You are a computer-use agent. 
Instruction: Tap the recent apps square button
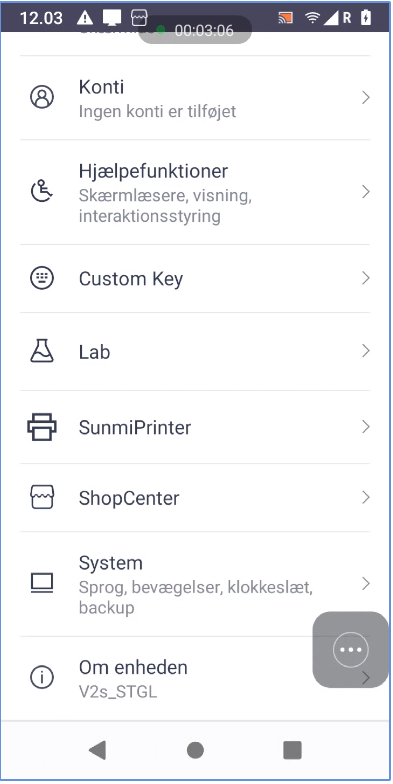(x=292, y=750)
